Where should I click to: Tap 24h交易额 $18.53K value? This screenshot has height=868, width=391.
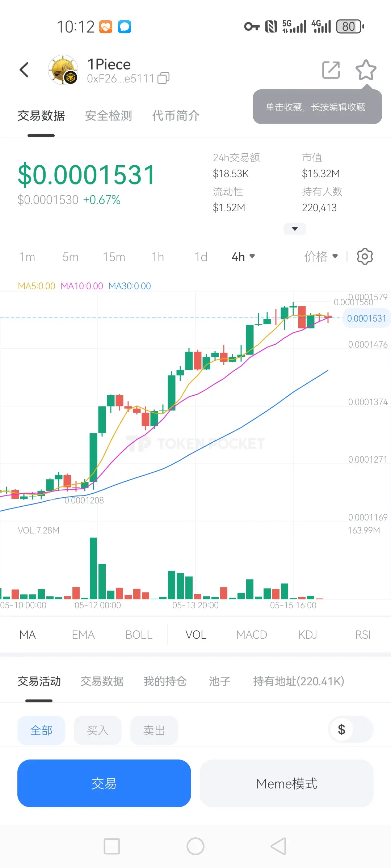[x=231, y=174]
